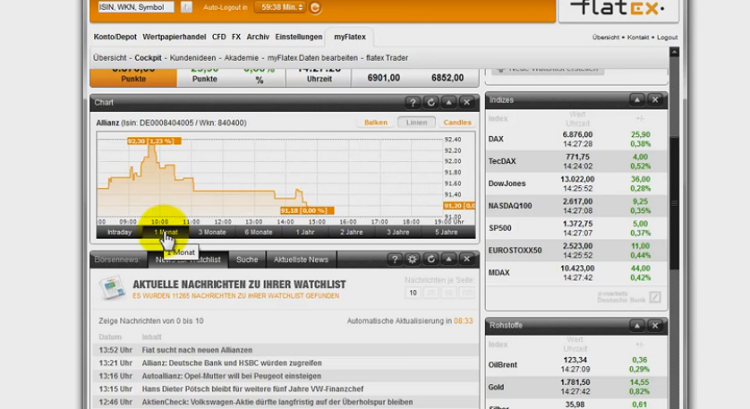Select 5 Jahre chart range
The image size is (750, 409).
point(446,232)
